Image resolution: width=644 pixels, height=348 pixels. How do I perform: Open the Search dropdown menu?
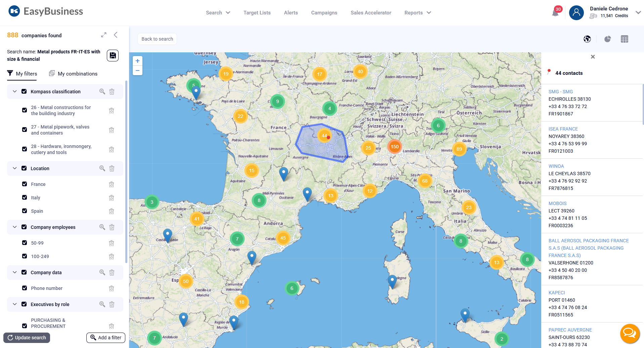click(x=218, y=13)
